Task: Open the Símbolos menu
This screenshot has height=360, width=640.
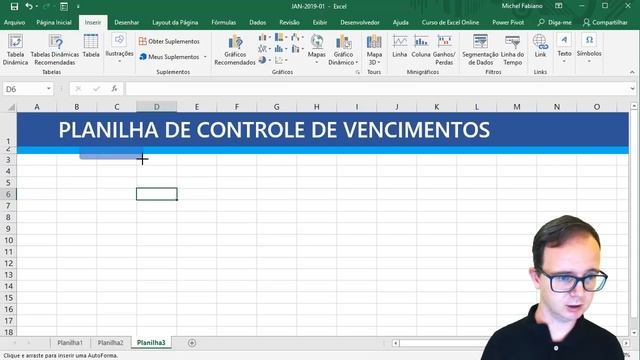Action: click(589, 49)
